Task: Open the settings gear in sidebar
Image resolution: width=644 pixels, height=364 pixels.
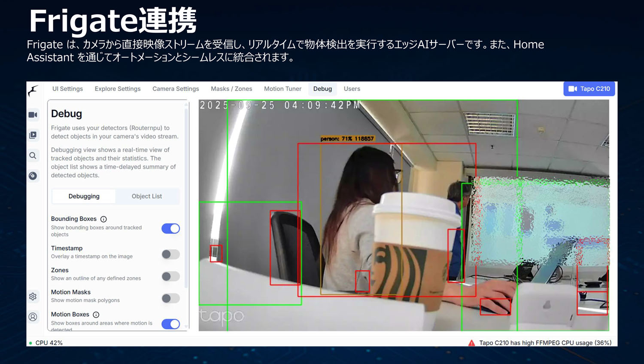Action: click(33, 297)
